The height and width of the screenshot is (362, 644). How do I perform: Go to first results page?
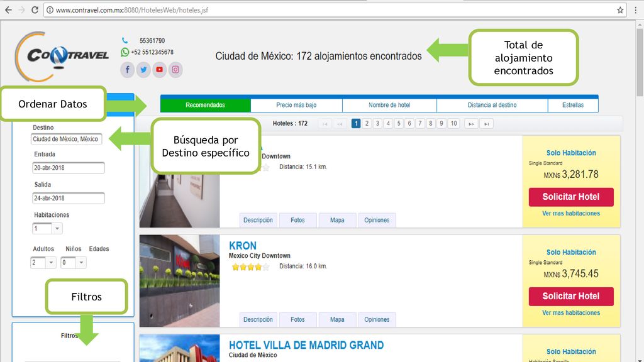click(325, 124)
